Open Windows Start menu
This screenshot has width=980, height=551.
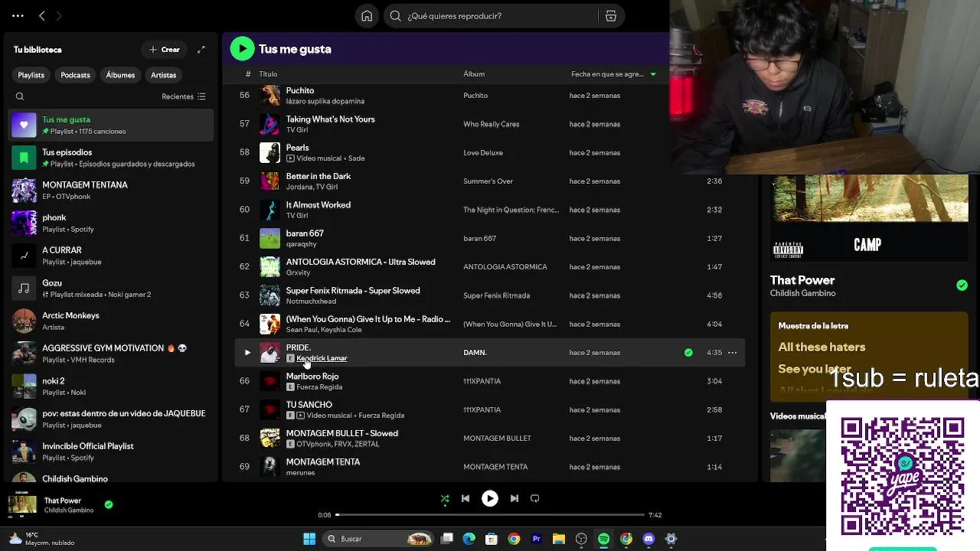(309, 539)
